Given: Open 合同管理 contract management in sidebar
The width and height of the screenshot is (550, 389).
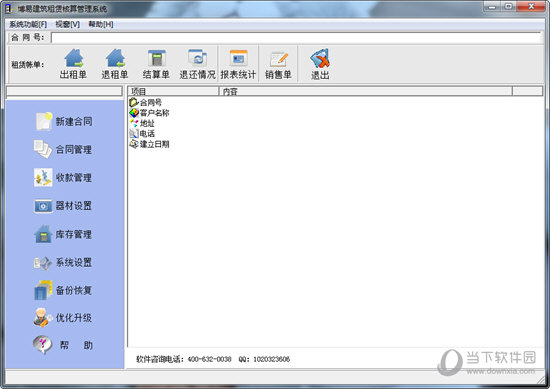Looking at the screenshot, I should click(63, 149).
